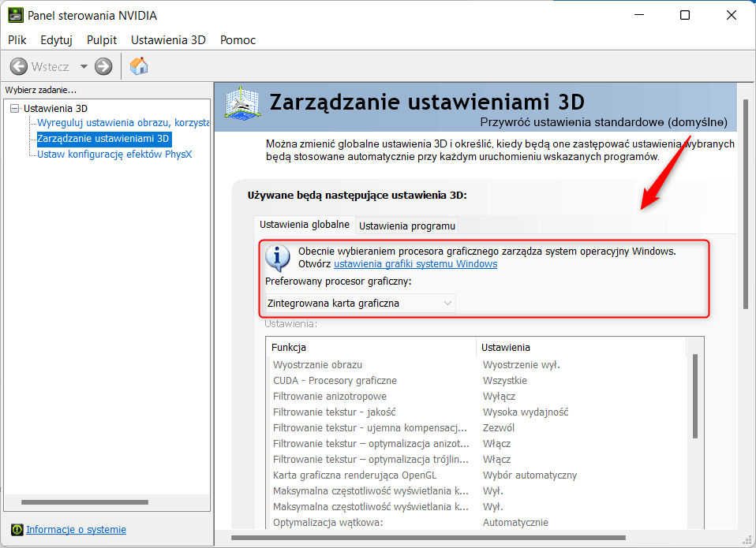Click the Ustawienia column header
This screenshot has width=756, height=548.
click(x=581, y=347)
